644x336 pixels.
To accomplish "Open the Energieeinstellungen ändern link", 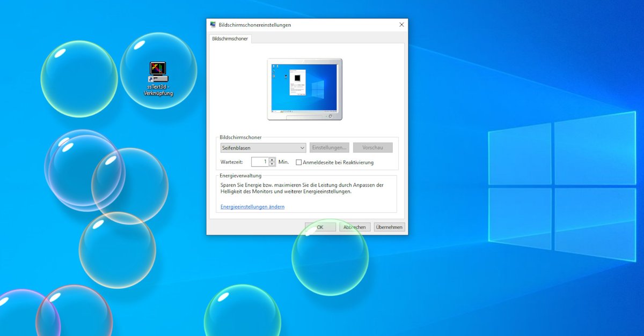I will 252,206.
